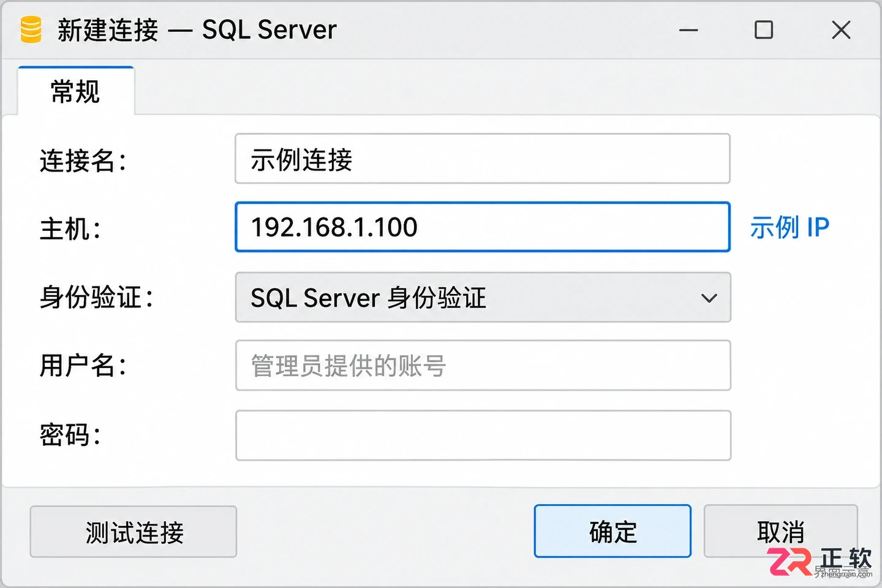
Task: Open the 身份验证 dropdown
Action: click(483, 297)
